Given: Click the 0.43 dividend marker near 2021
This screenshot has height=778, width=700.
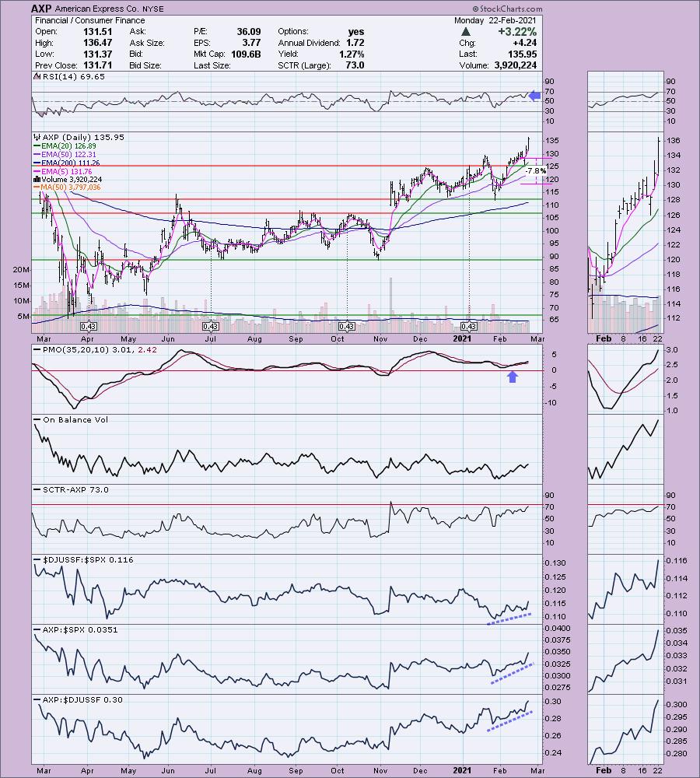Looking at the screenshot, I should 469,326.
